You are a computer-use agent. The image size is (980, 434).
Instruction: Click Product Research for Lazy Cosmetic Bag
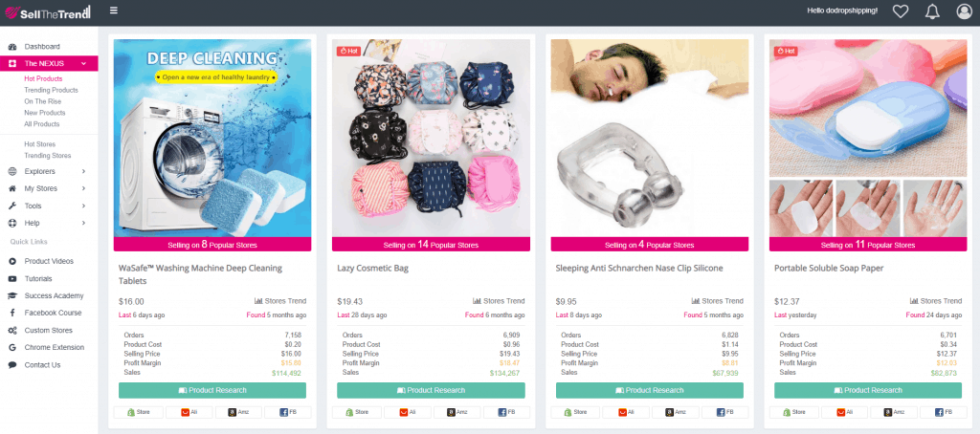tap(431, 390)
